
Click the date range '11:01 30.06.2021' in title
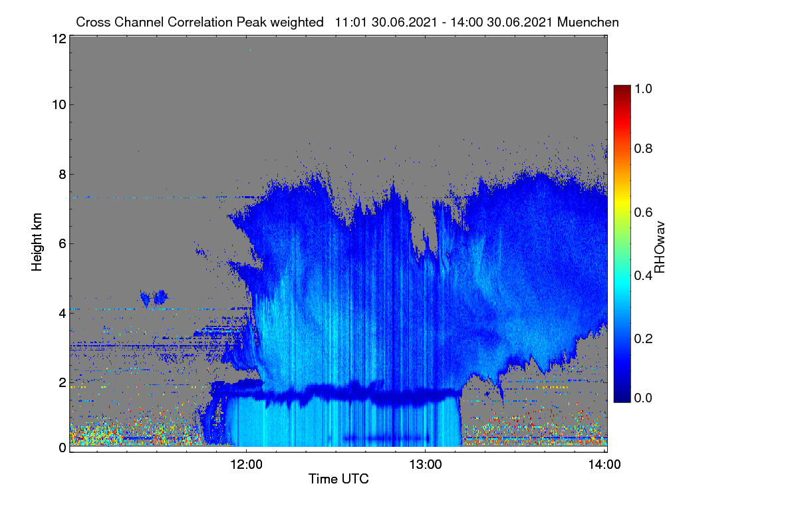click(386, 23)
